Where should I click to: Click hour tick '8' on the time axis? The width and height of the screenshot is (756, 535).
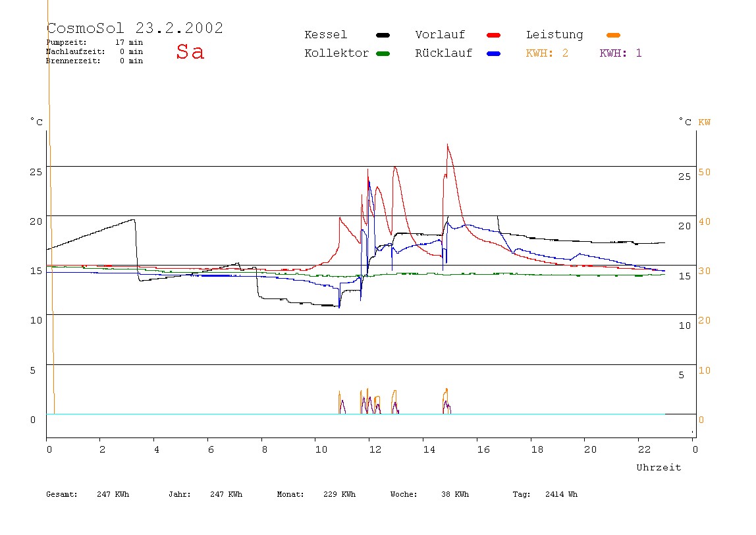click(x=264, y=449)
